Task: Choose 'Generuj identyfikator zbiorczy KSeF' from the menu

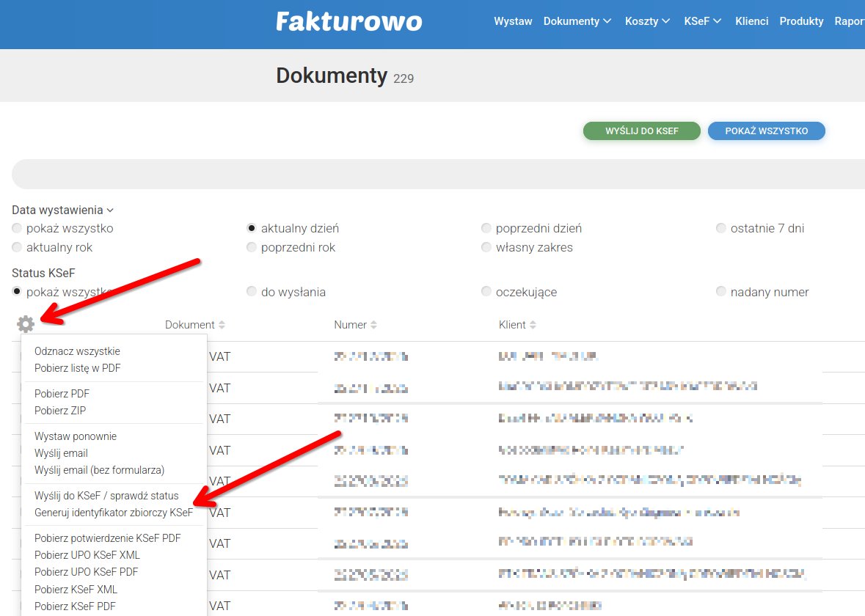Action: tap(114, 513)
